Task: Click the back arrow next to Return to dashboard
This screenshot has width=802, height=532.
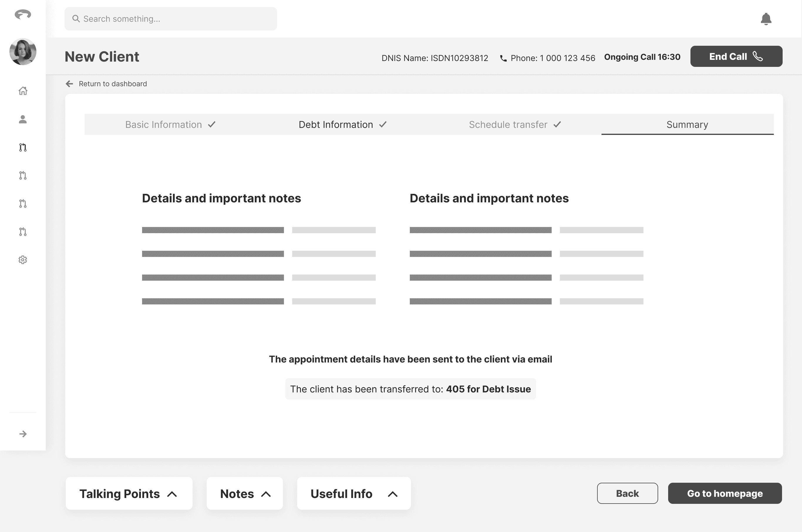Action: tap(69, 84)
